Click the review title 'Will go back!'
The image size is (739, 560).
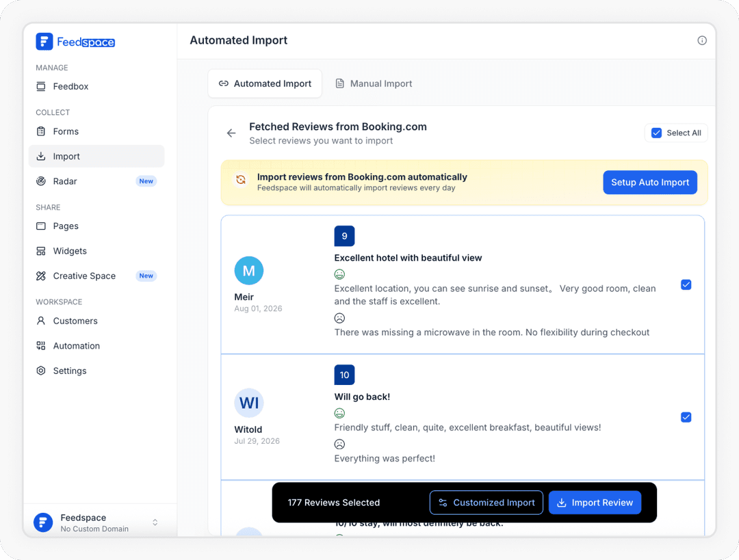pyautogui.click(x=362, y=397)
